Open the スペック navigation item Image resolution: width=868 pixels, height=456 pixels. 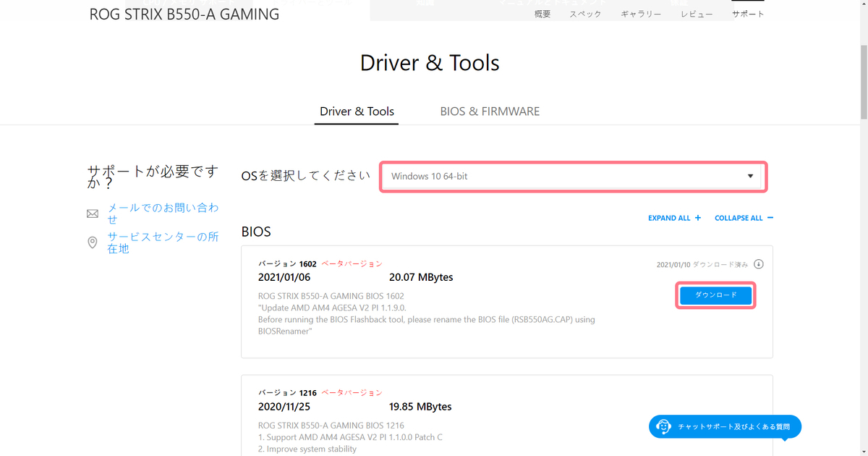pyautogui.click(x=585, y=14)
